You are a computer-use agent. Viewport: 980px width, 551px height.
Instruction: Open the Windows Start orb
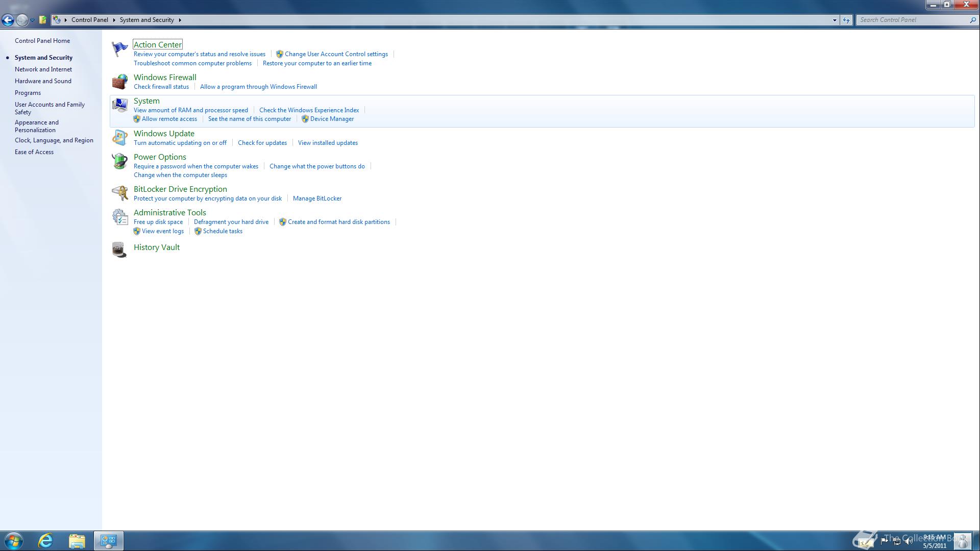click(x=14, y=541)
